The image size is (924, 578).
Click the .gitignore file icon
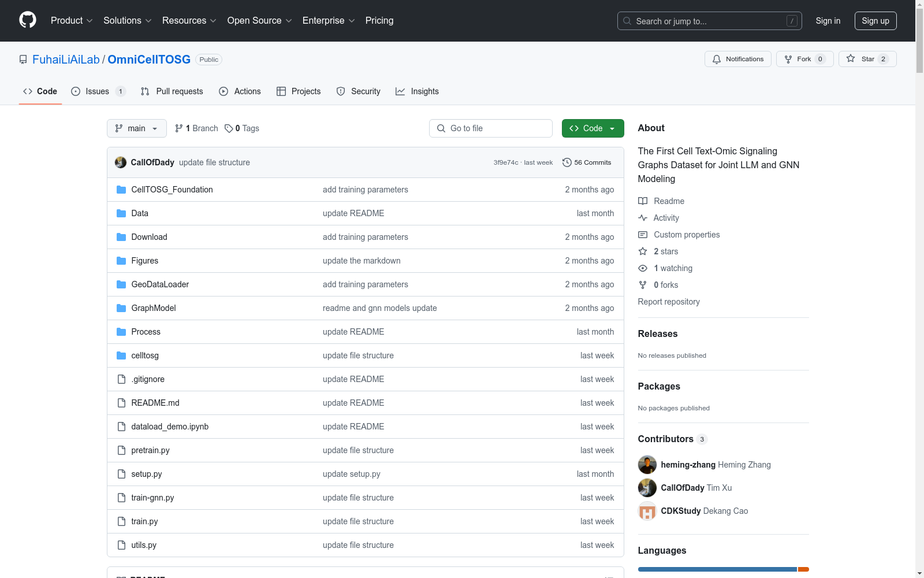(121, 379)
